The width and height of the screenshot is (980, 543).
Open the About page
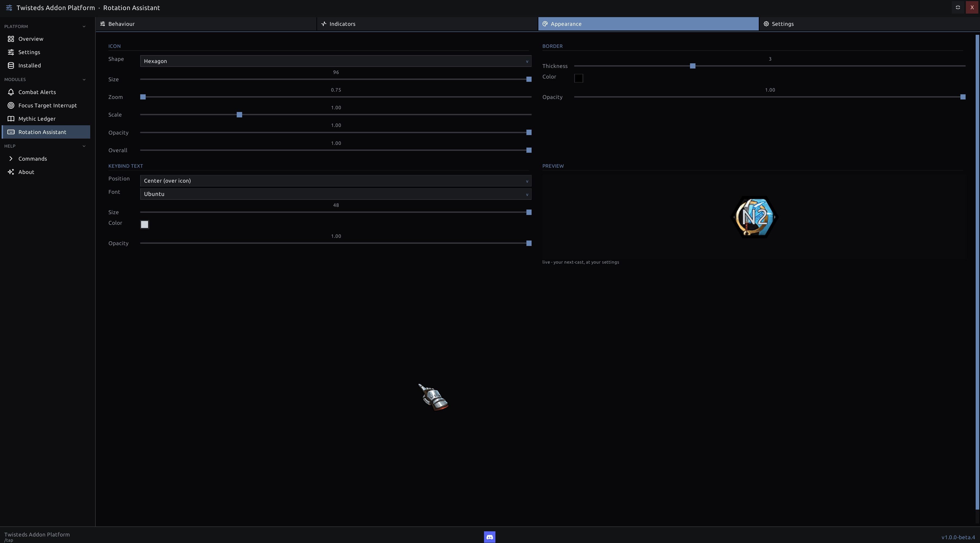click(x=46, y=172)
